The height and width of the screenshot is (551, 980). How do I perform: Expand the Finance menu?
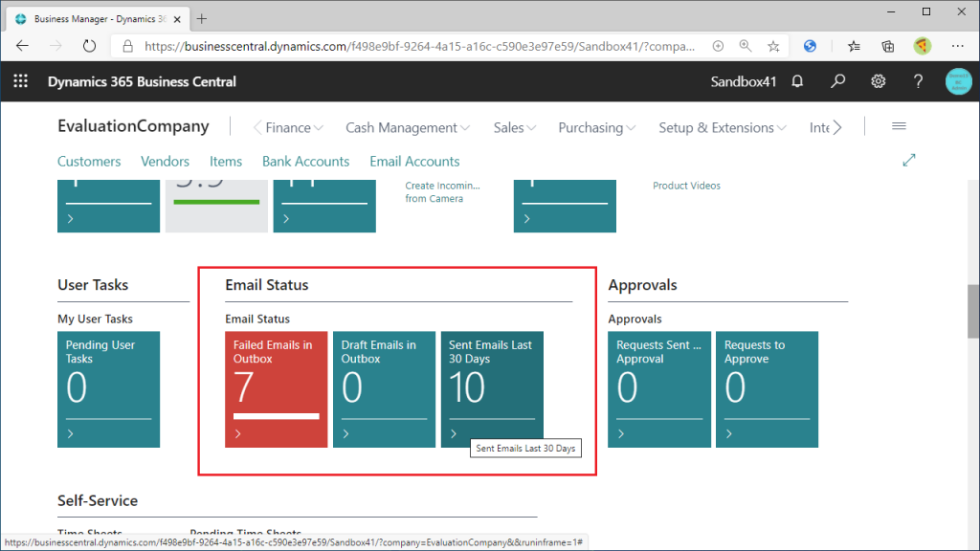point(294,127)
